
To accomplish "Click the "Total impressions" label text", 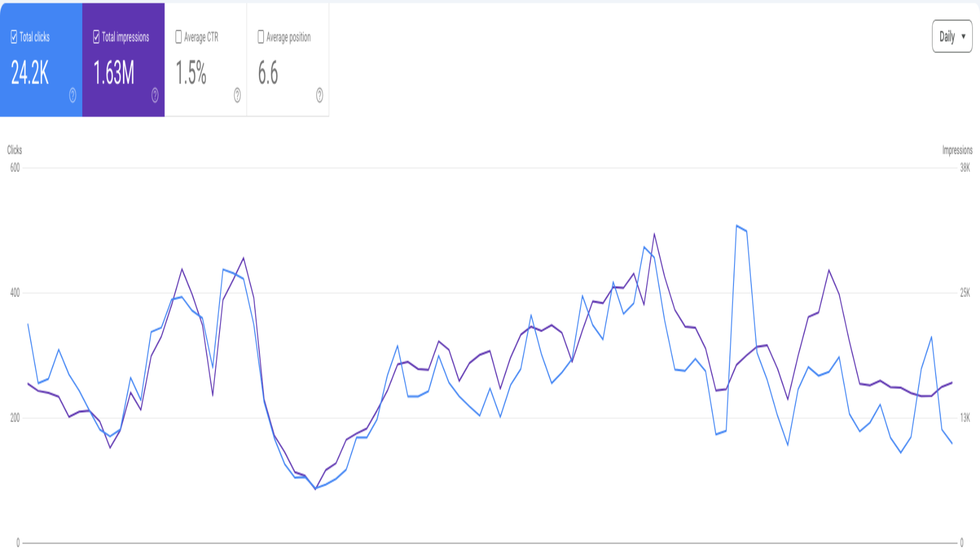I will [126, 37].
